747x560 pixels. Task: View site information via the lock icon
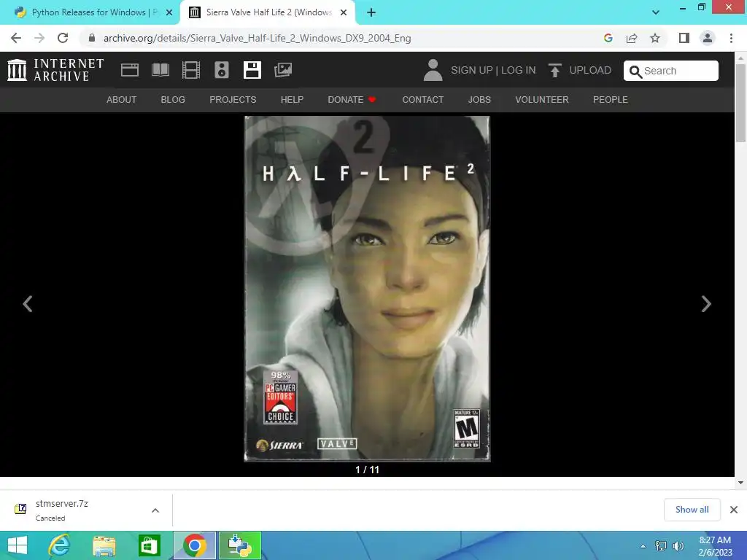(92, 38)
